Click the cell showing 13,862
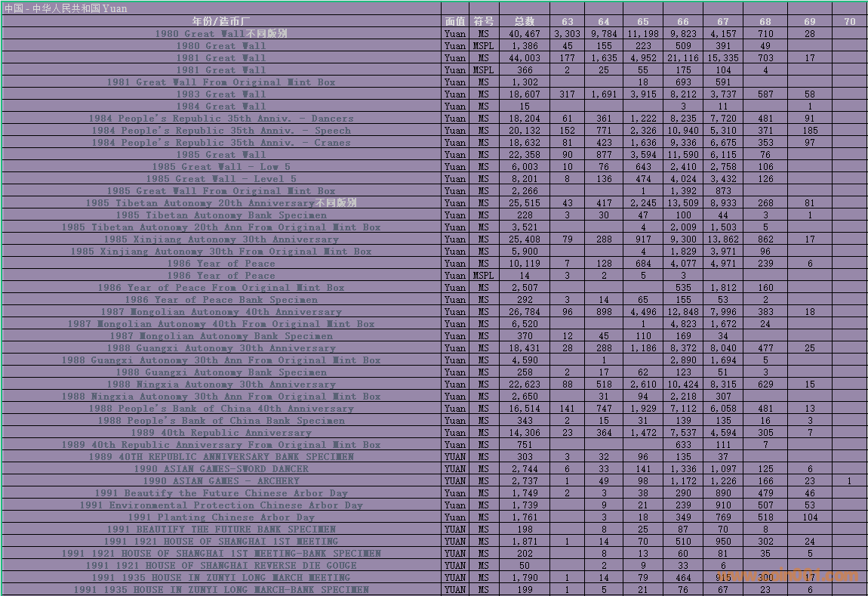 pos(723,239)
